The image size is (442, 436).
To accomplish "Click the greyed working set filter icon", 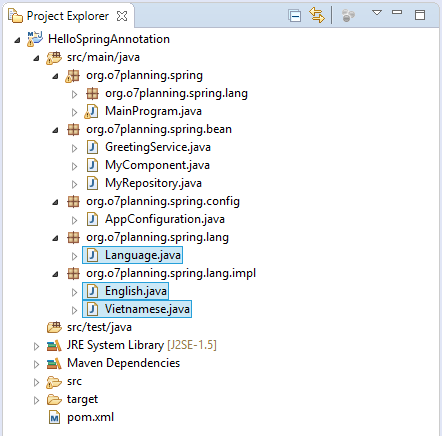I will [348, 16].
